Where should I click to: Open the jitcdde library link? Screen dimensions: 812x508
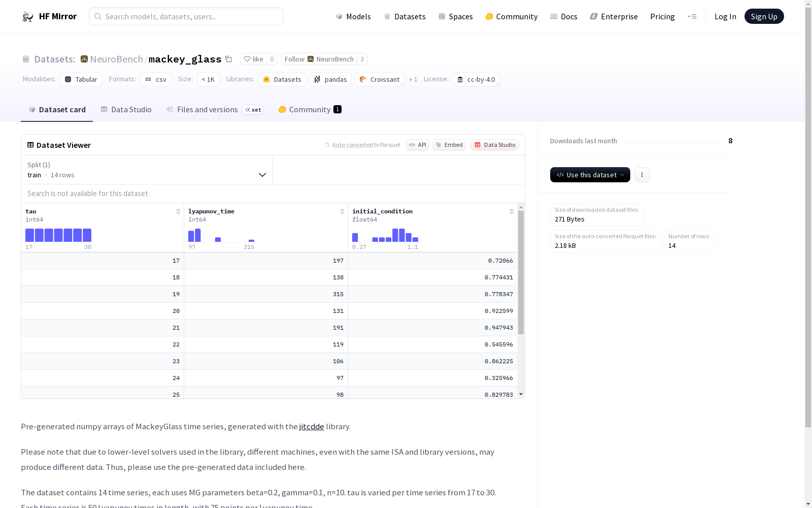tap(311, 427)
